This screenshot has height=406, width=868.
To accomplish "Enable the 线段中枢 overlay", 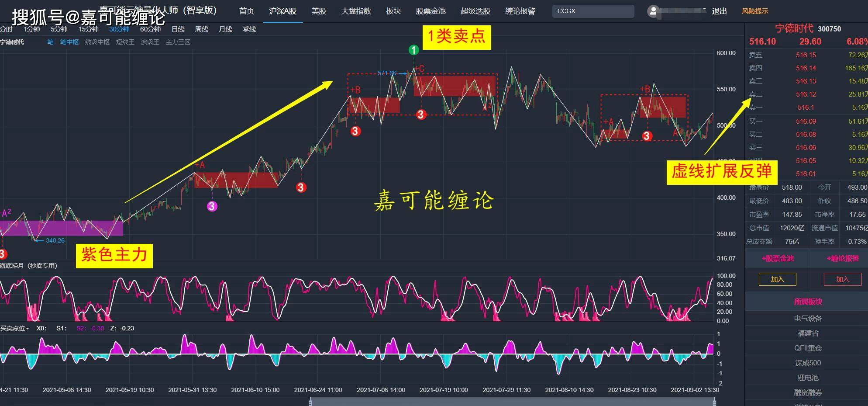I will pyautogui.click(x=97, y=42).
